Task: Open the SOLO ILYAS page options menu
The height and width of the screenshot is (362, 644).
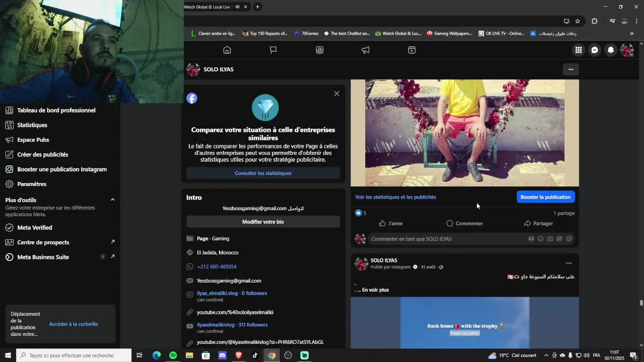Action: tap(571, 69)
